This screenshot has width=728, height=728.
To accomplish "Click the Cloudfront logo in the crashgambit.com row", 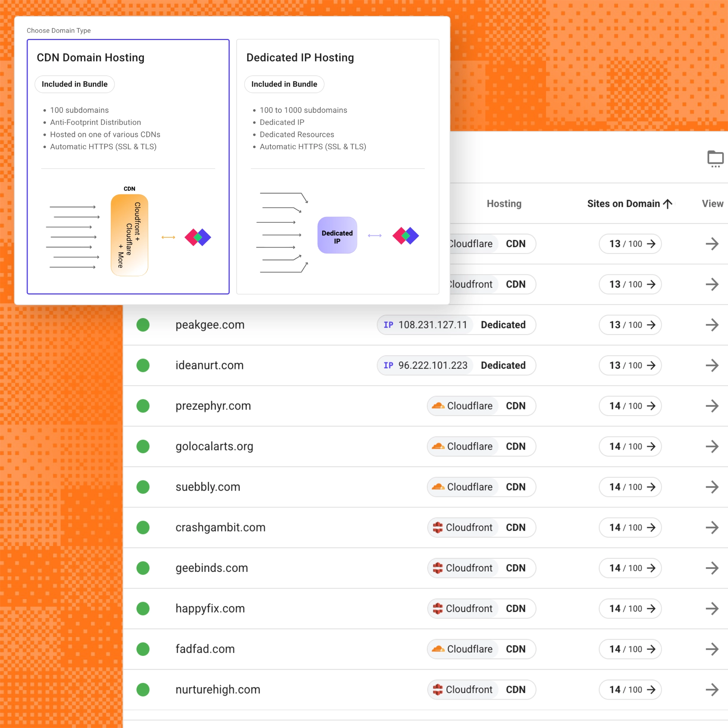I will click(x=438, y=527).
